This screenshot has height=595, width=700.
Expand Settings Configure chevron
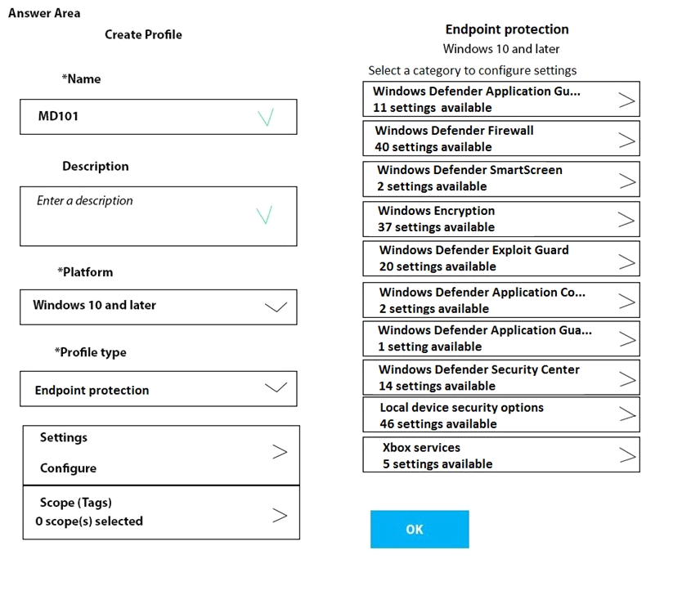(280, 452)
